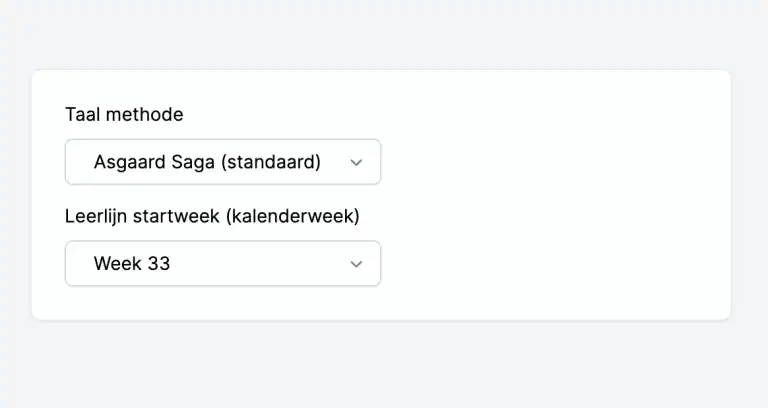Show start week options via down arrow
Image resolution: width=768 pixels, height=408 pixels.
[356, 264]
